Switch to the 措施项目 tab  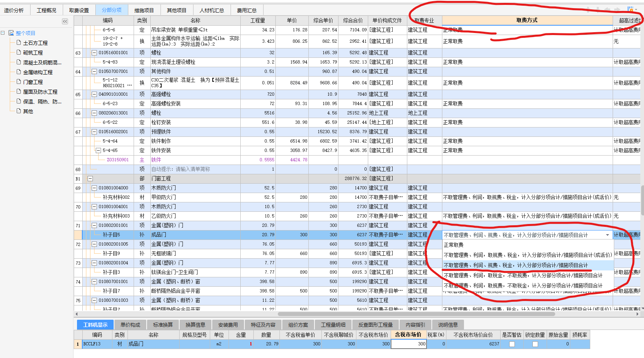click(144, 10)
